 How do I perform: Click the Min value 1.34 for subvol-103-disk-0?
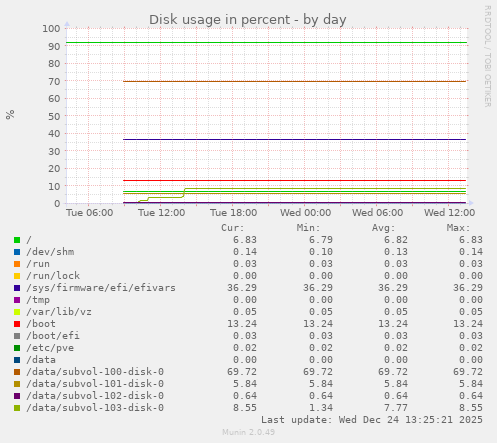point(321,408)
